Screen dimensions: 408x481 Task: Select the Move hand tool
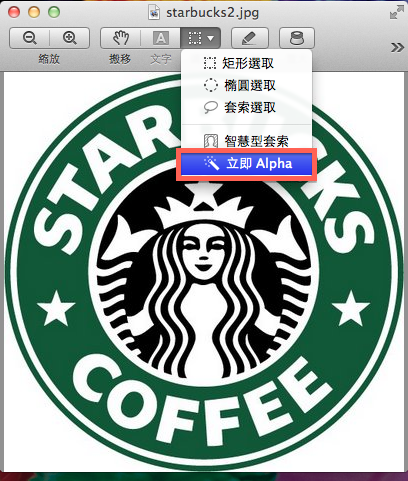[x=120, y=38]
